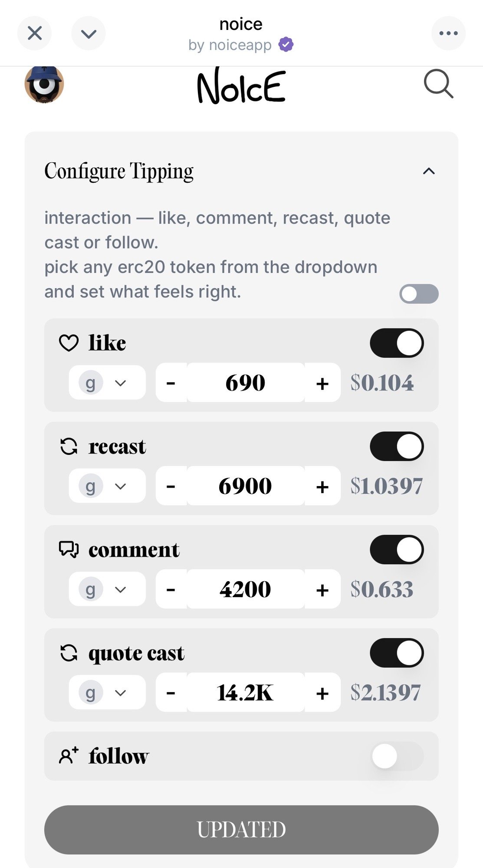Click the heart icon next to like

[69, 343]
